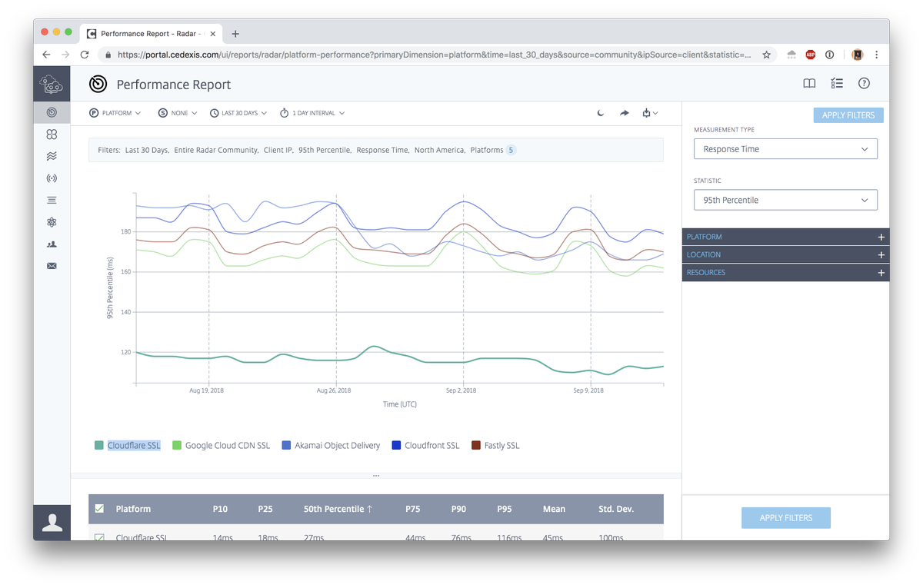Toggle Cloudfront SSL legend series
The image size is (923, 588).
425,445
